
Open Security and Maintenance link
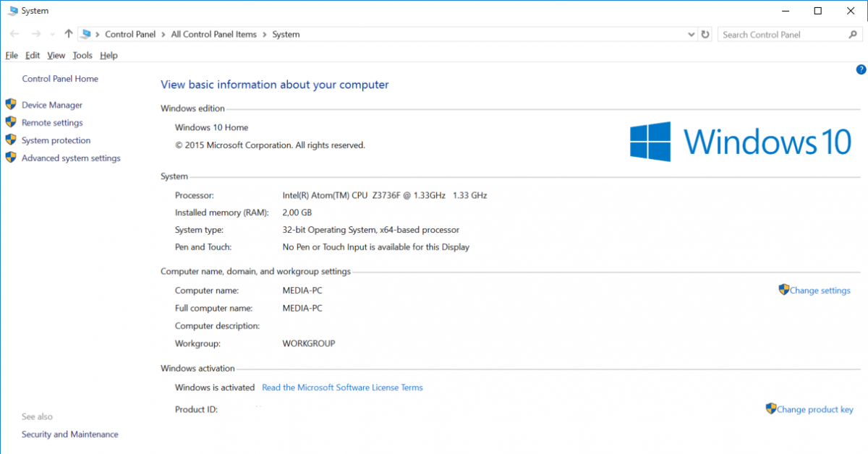tap(70, 434)
